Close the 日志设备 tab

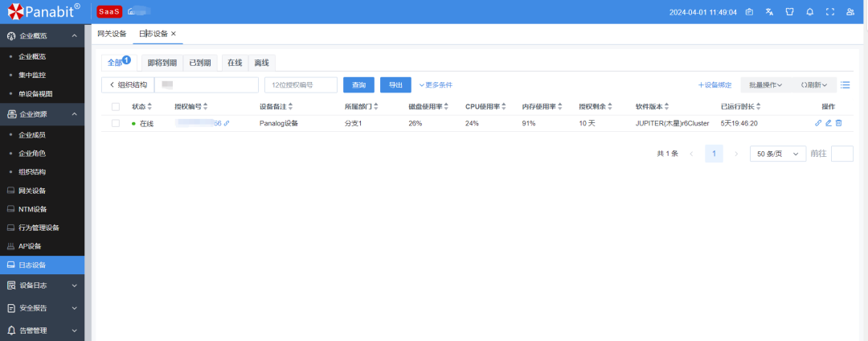coord(174,34)
